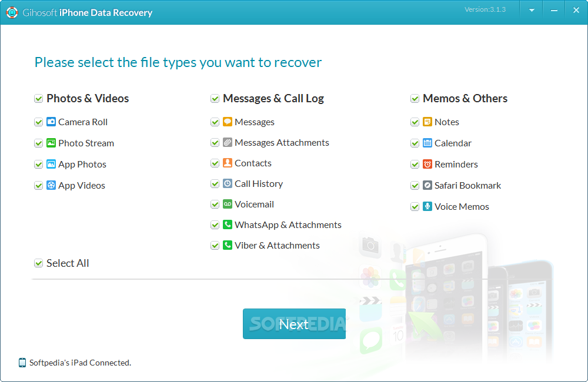Uncheck the Messages & Call Log group checkbox
Image resolution: width=588 pixels, height=382 pixels.
(x=215, y=99)
